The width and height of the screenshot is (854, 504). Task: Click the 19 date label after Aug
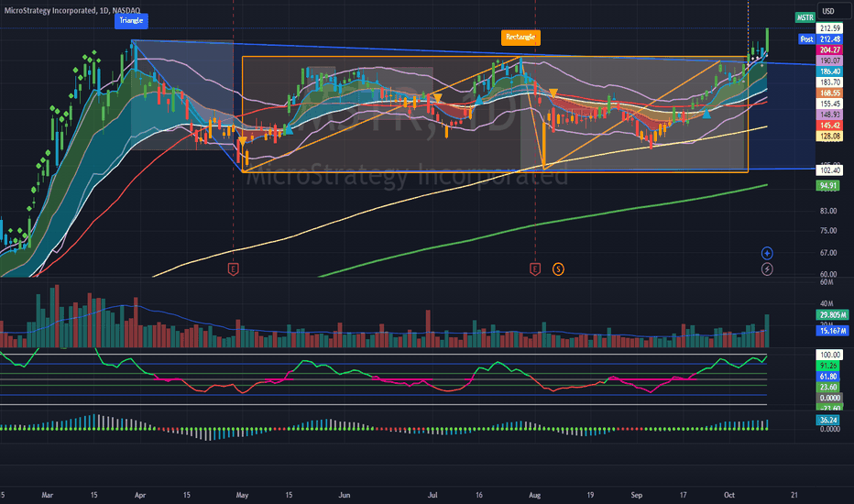(590, 495)
